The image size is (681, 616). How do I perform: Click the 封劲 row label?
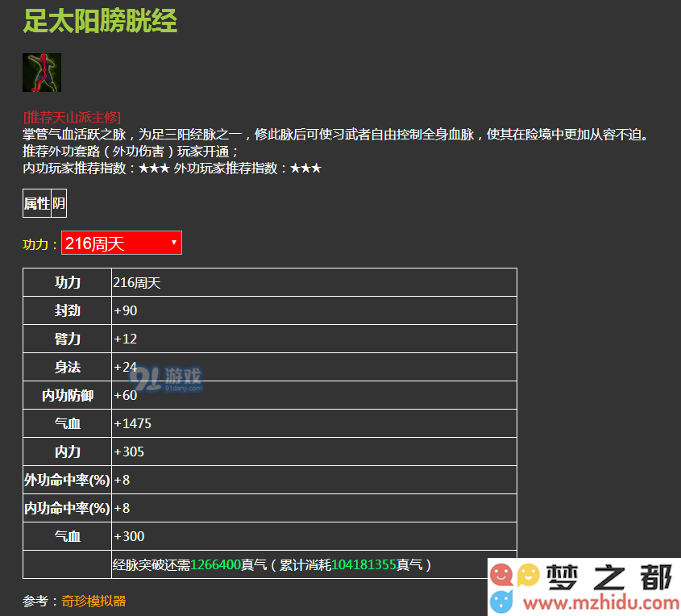click(68, 310)
